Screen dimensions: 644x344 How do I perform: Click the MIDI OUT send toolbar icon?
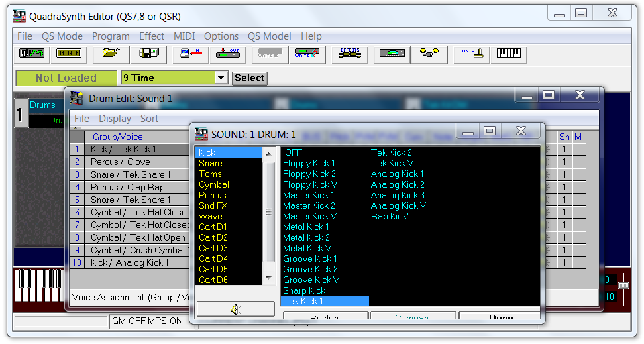point(227,54)
